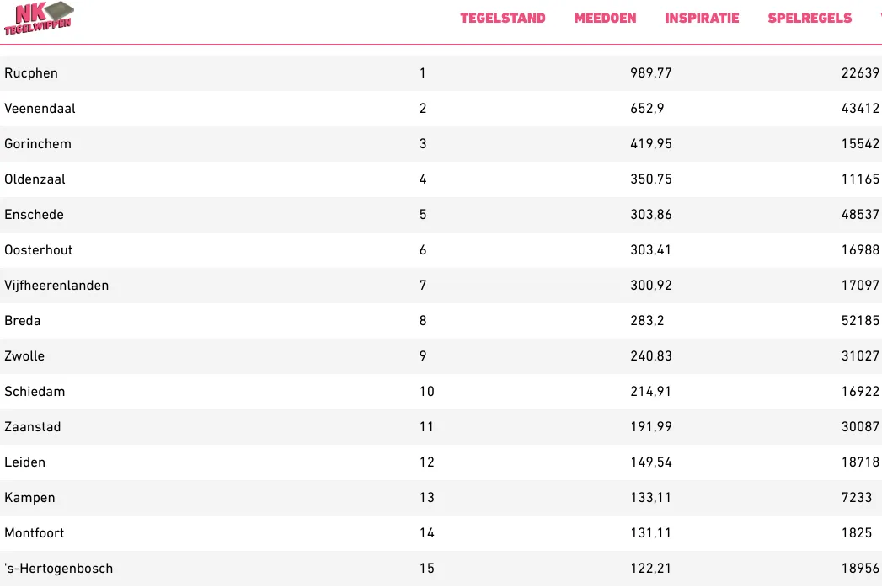Go to the Inspiratie page

[702, 18]
